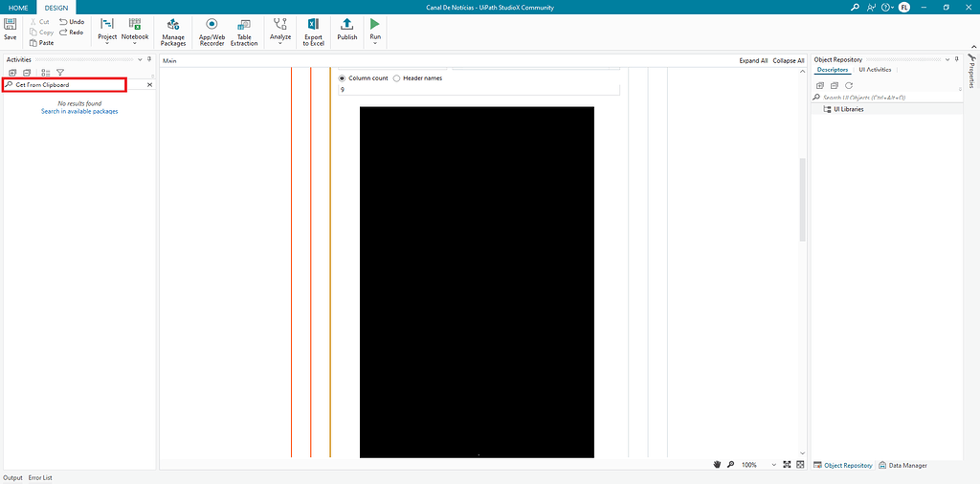Open the Notebook dropdown in the ribbon
Viewport: 980px width, 484px height.
[x=135, y=32]
